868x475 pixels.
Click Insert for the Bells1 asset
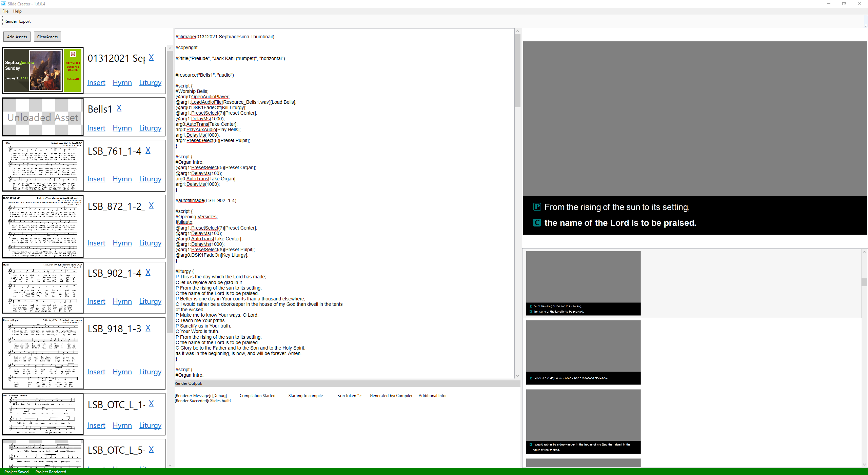(x=96, y=128)
